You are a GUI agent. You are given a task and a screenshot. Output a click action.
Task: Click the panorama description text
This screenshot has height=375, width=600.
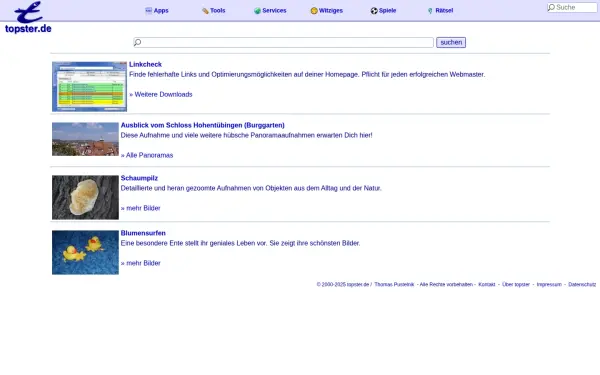[246, 135]
